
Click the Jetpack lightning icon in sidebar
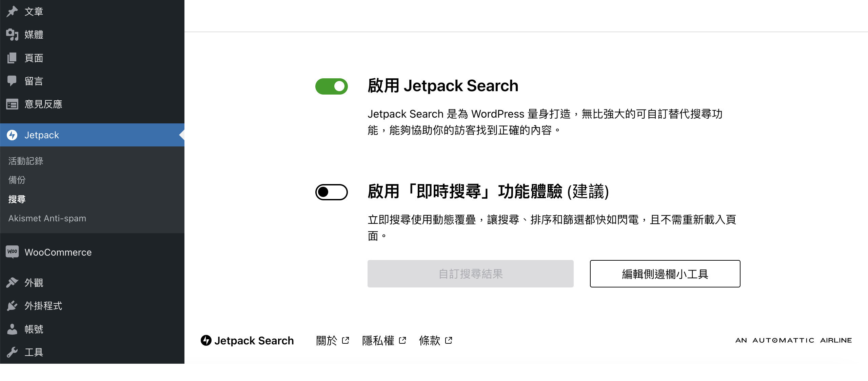click(12, 135)
